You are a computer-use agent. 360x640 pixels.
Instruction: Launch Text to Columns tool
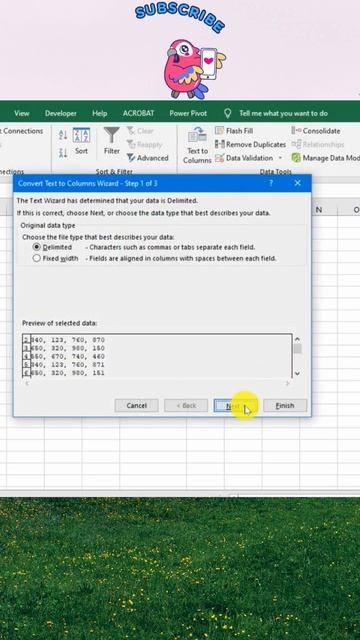coord(197,145)
